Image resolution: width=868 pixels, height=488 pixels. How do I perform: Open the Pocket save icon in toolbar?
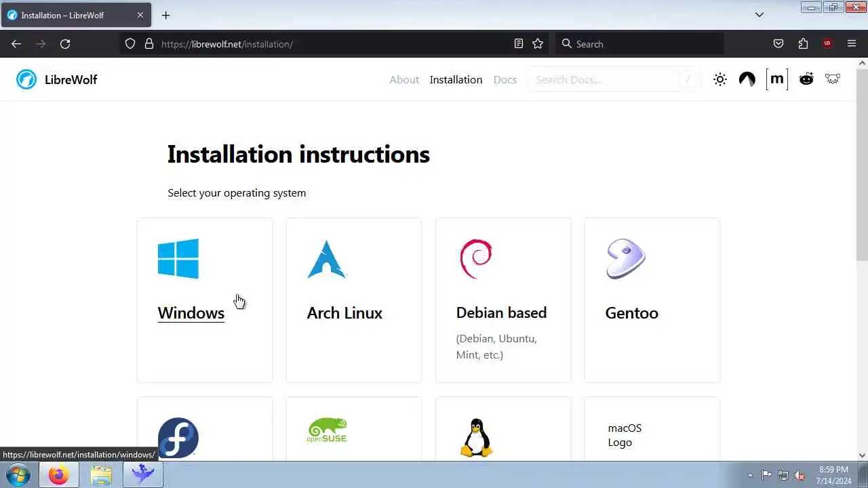[778, 43]
